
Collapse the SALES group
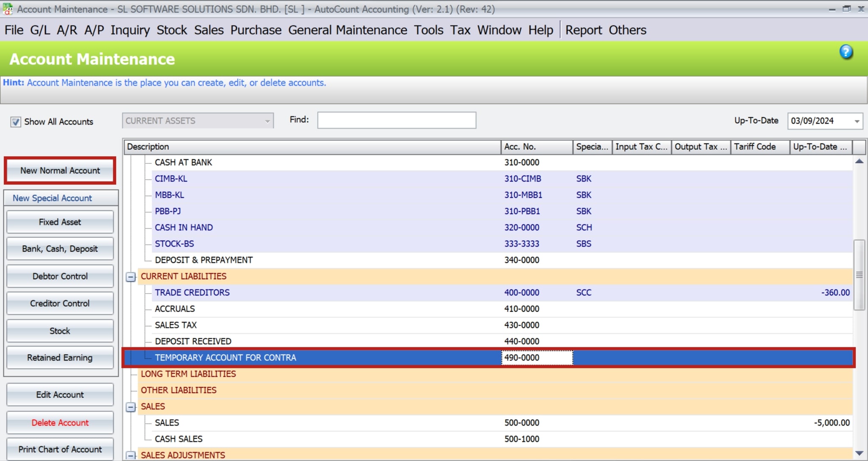(x=131, y=406)
